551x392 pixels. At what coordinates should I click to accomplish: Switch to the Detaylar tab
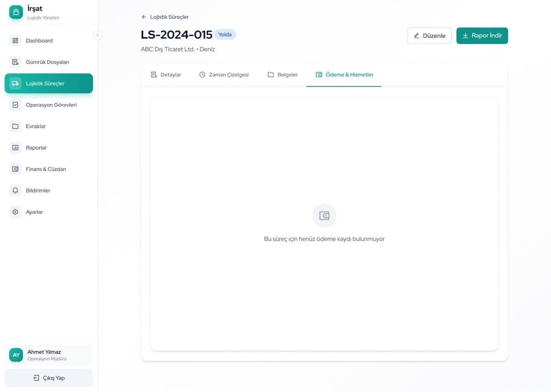pos(166,75)
